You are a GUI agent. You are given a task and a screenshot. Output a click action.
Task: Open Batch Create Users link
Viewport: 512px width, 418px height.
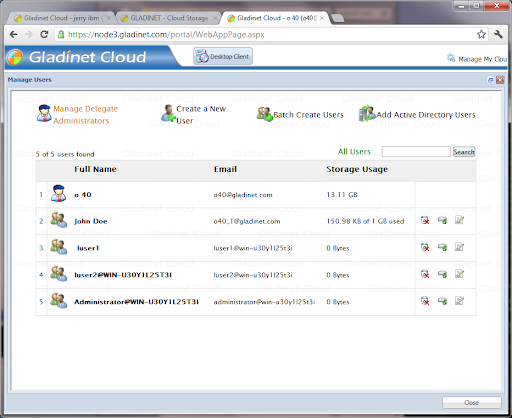pos(308,115)
